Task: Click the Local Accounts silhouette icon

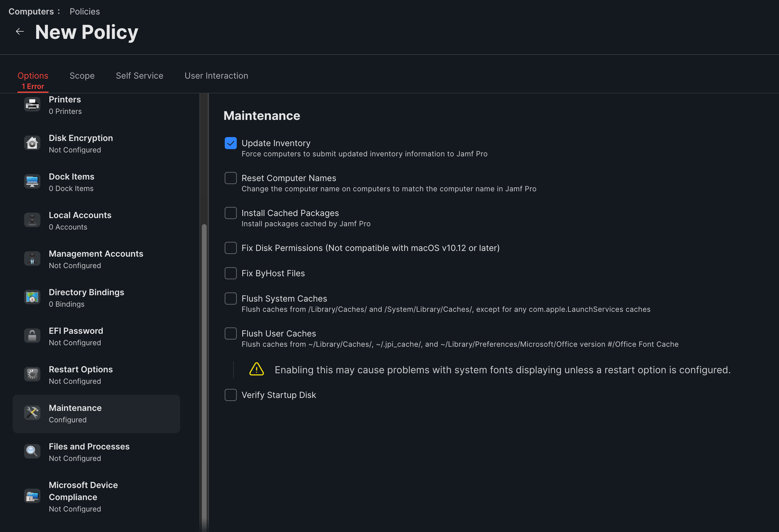Action: click(32, 220)
